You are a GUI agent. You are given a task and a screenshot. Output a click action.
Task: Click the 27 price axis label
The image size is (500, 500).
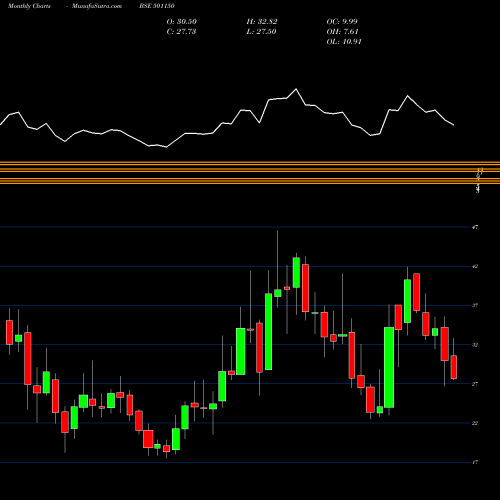click(475, 384)
